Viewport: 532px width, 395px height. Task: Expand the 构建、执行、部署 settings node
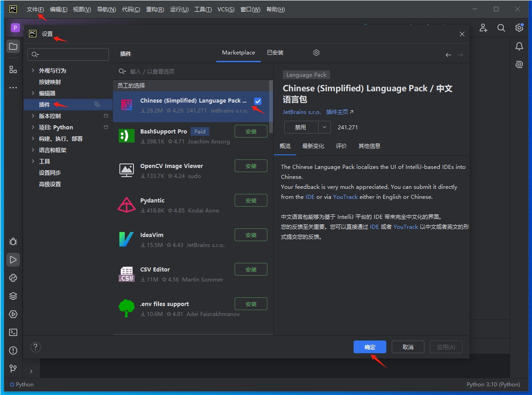[33, 138]
